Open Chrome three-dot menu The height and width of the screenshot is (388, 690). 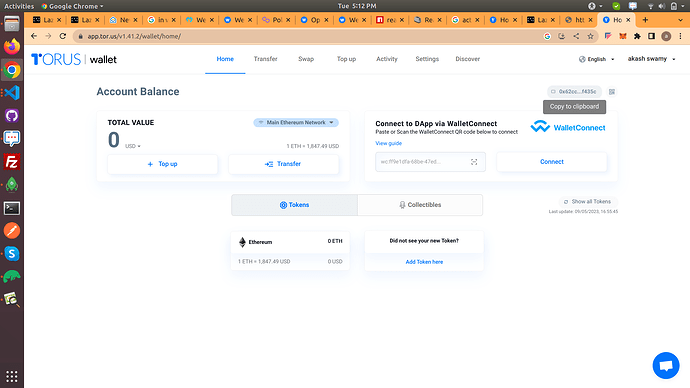coord(680,36)
